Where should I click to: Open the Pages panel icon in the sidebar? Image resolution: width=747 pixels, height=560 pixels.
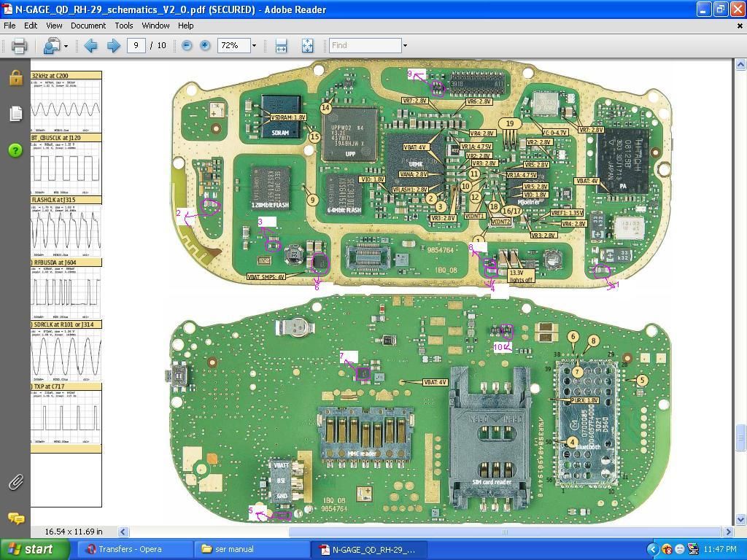[16, 113]
